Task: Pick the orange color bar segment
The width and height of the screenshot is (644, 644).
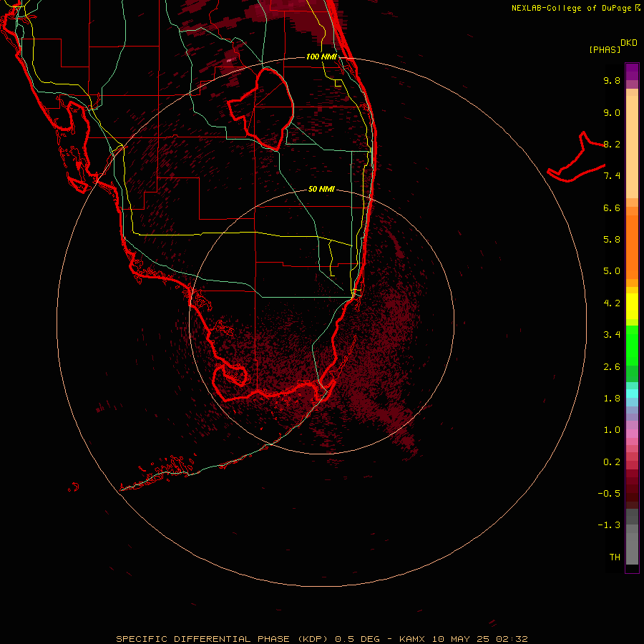Action: 632,247
